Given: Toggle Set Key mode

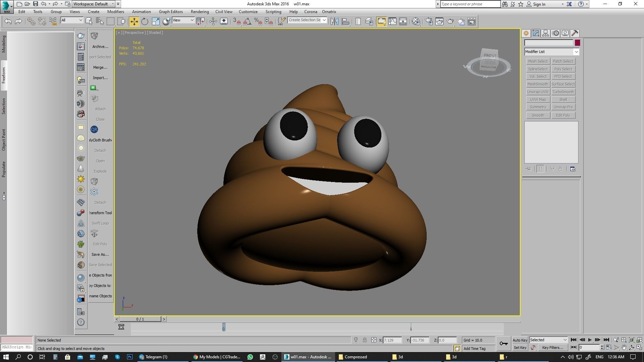Looking at the screenshot, I should point(520,348).
